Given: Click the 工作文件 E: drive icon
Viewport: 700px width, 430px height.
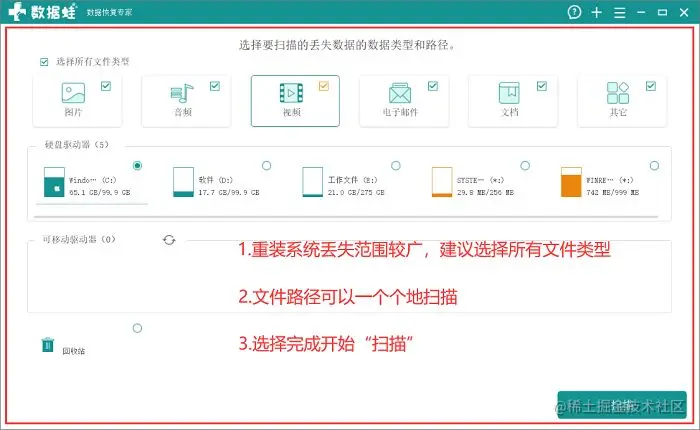Looking at the screenshot, I should click(312, 182).
